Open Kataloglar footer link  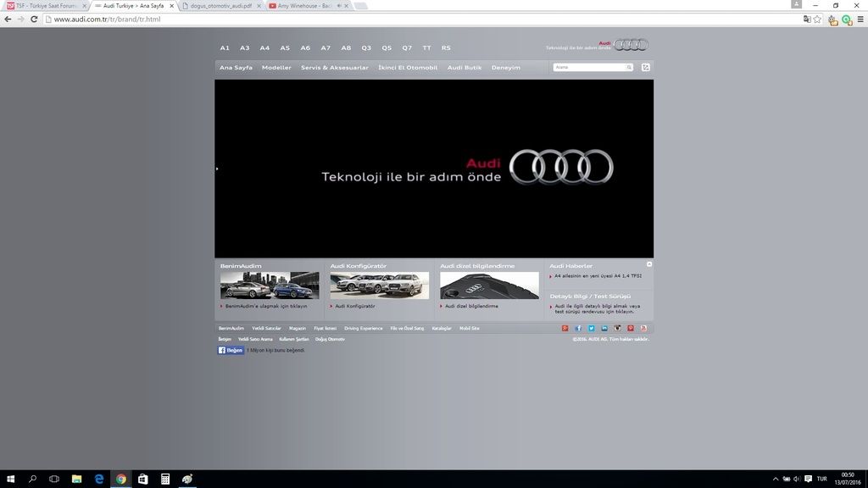[x=441, y=328]
